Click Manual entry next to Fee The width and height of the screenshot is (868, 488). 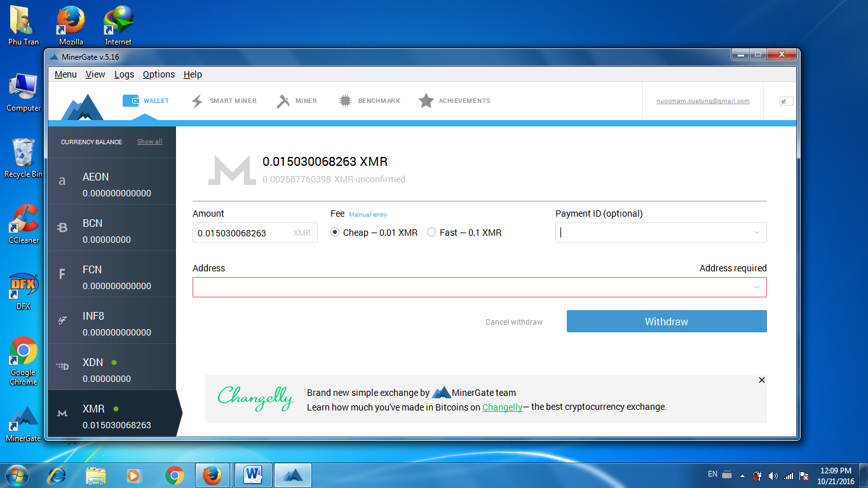pyautogui.click(x=368, y=215)
